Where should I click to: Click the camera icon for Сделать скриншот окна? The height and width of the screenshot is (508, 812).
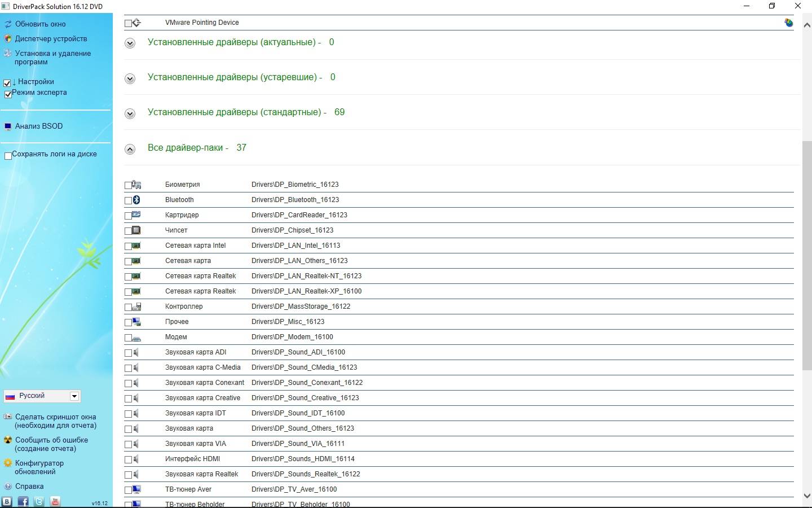click(8, 417)
